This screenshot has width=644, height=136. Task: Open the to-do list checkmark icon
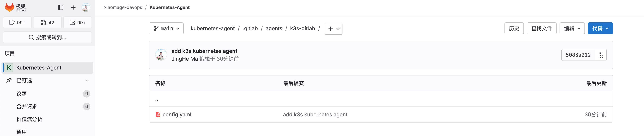[x=78, y=22]
